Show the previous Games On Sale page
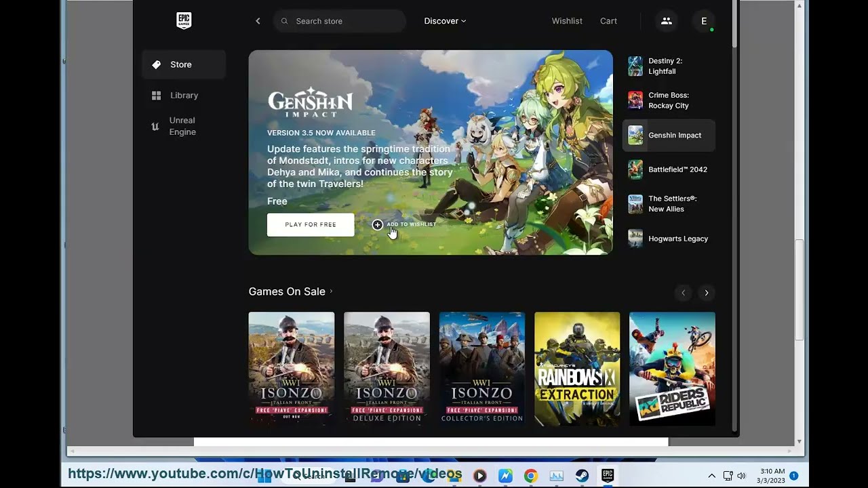 click(x=683, y=293)
